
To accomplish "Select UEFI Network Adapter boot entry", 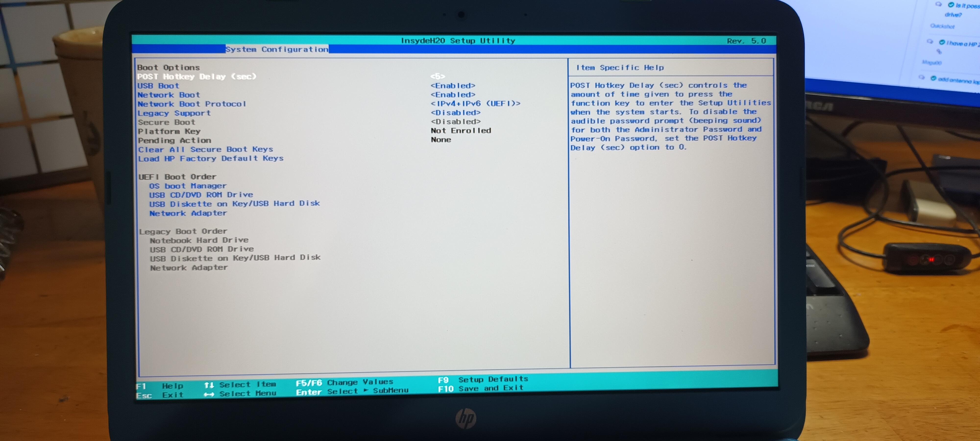I will pyautogui.click(x=188, y=213).
